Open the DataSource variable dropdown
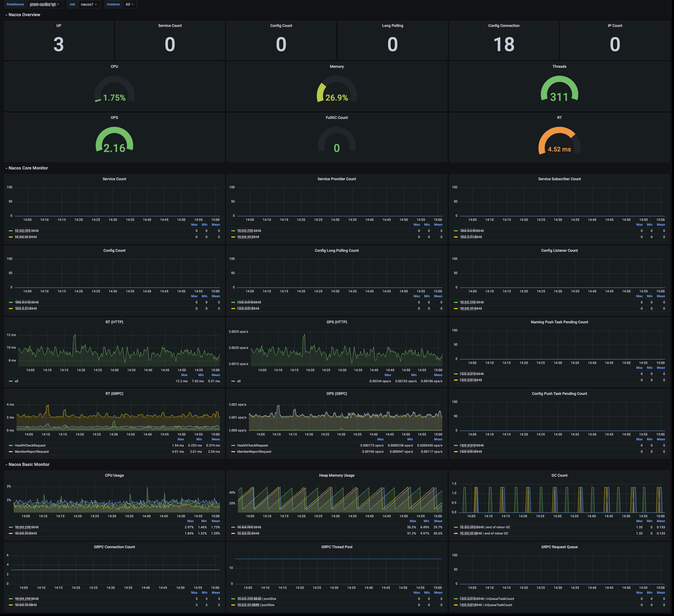This screenshot has width=674, height=616. (x=45, y=4)
